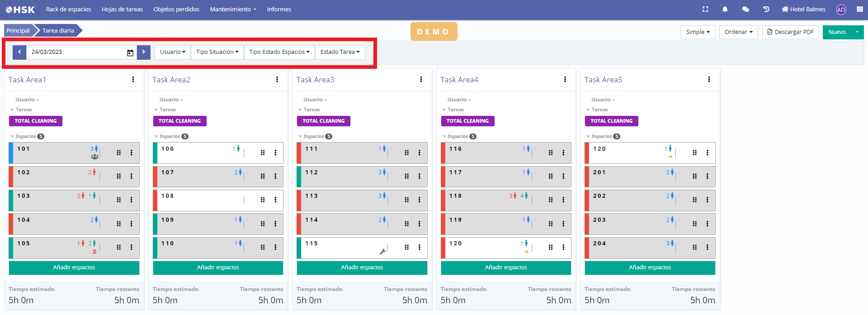Open the chat messages icon
The image size is (868, 315).
[x=745, y=9]
